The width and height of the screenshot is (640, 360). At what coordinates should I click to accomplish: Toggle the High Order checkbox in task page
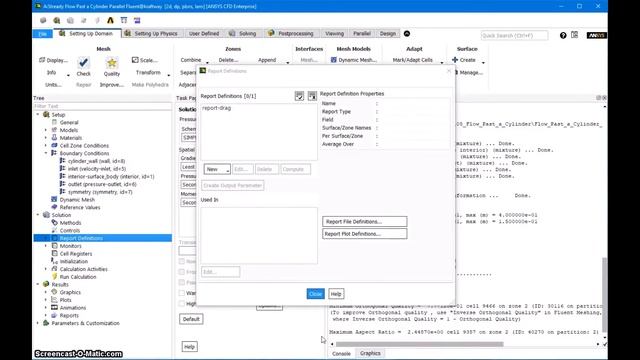point(182,303)
